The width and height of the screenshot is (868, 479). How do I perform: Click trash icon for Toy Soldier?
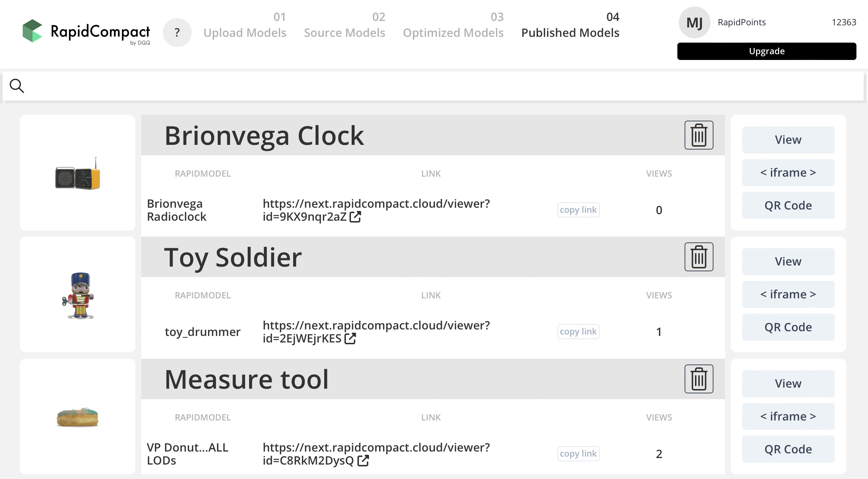[699, 257]
